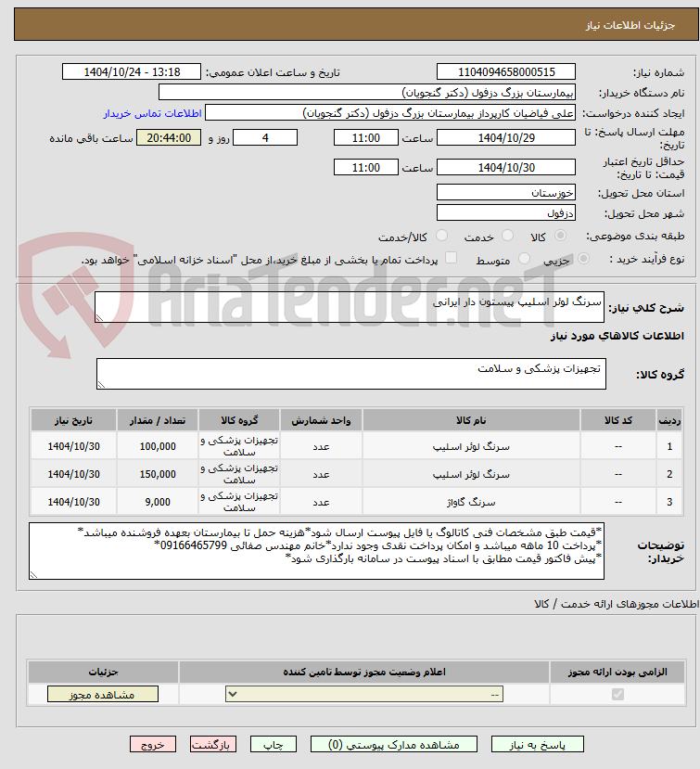The image size is (700, 769).
Task: Click the واحد شمارش column header
Action: tap(321, 420)
